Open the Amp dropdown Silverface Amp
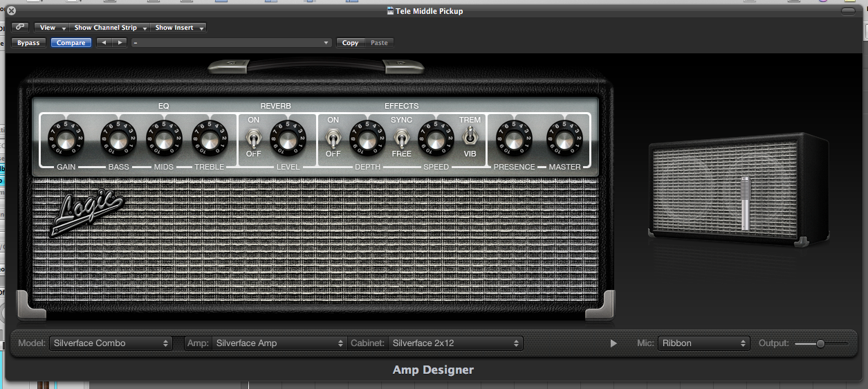The width and height of the screenshot is (868, 389). (x=279, y=343)
